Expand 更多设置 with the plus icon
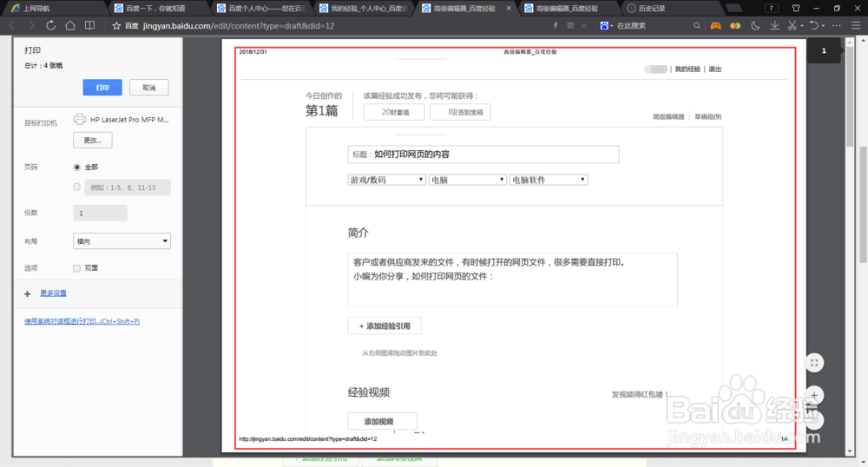This screenshot has height=467, width=868. click(27, 293)
